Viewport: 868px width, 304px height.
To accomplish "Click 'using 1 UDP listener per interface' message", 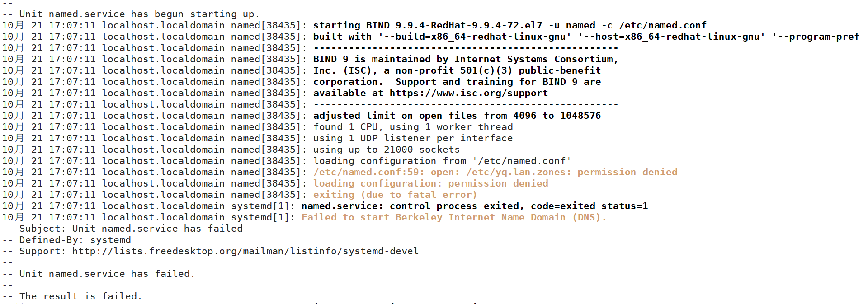I will pyautogui.click(x=413, y=139).
